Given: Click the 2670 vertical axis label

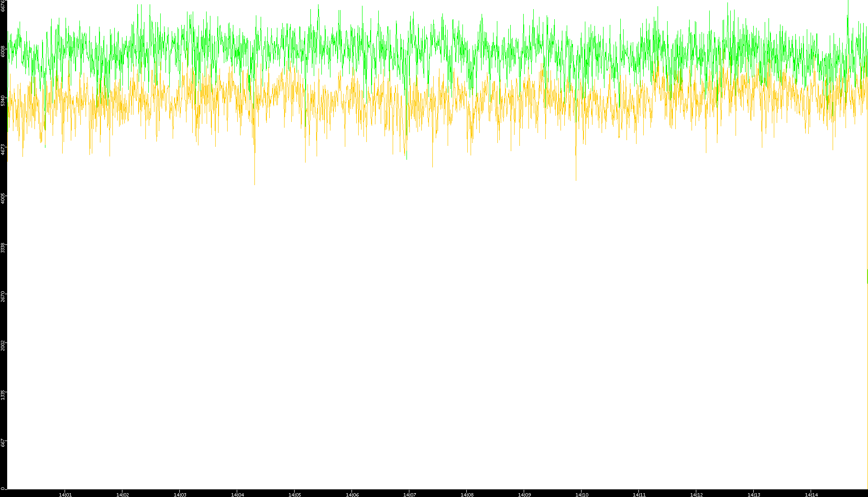Looking at the screenshot, I should pos(3,296).
